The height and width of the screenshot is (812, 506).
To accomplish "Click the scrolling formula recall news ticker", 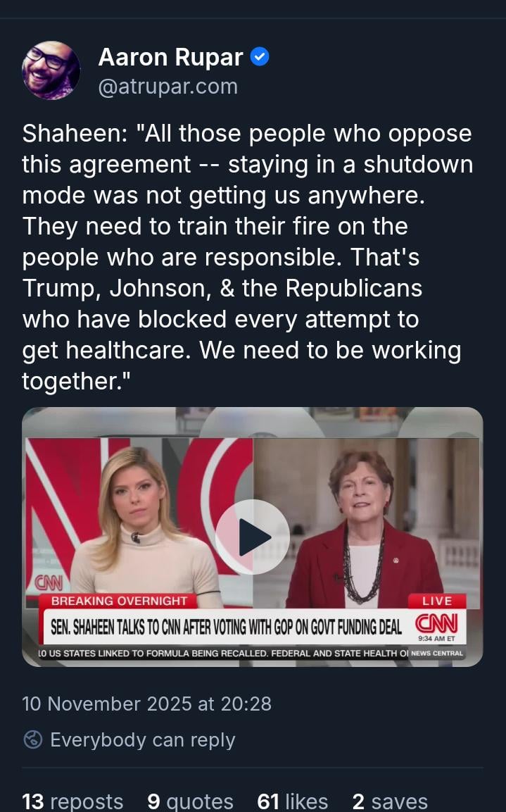I will click(x=224, y=653).
